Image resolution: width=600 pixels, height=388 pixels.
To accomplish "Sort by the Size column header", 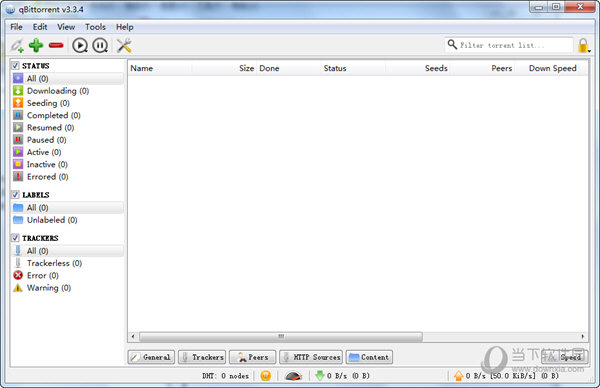I will (224, 68).
